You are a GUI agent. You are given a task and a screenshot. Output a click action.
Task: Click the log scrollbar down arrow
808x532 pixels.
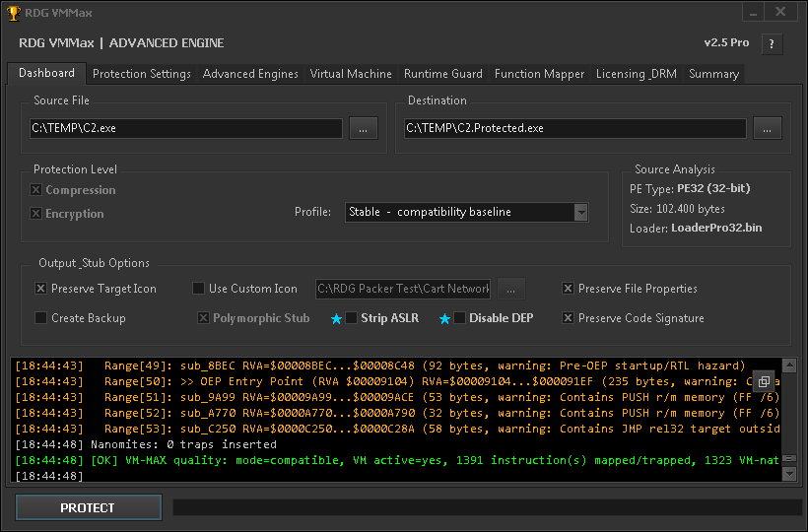789,474
